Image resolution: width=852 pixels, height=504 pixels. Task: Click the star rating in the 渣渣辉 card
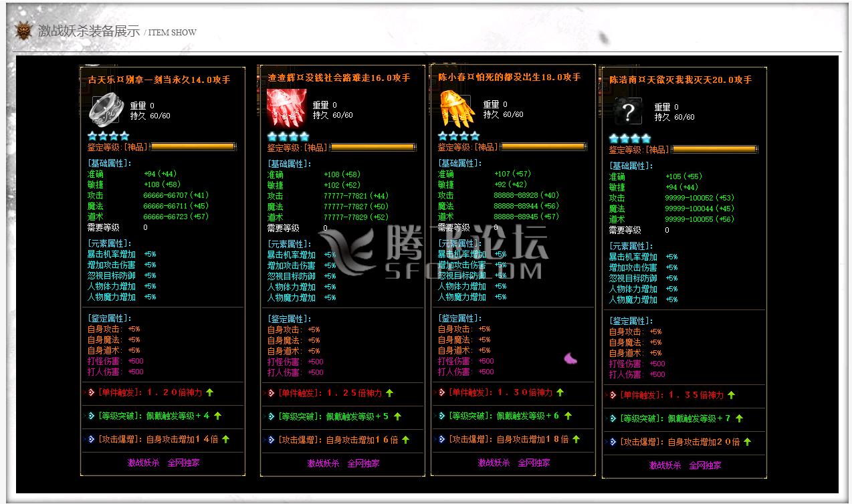pos(288,136)
